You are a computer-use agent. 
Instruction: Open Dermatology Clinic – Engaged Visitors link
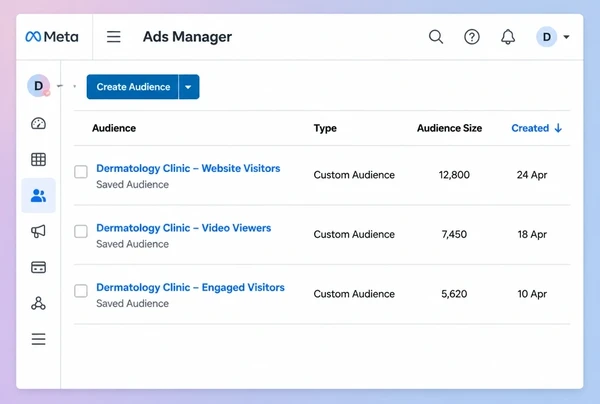(190, 287)
